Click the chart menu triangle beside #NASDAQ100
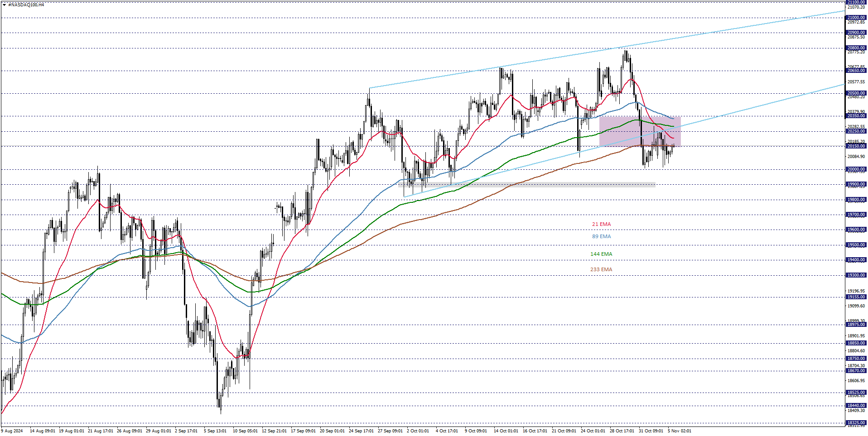Screen dimensions: 868x436 [4, 5]
